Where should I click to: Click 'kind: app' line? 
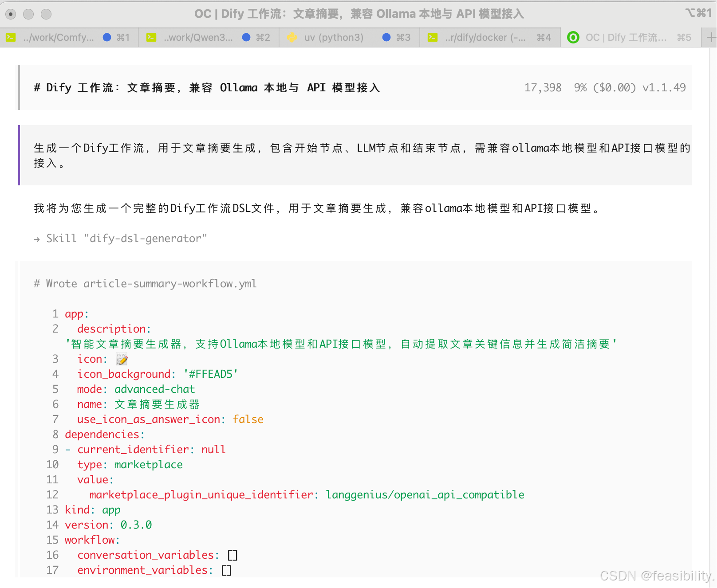click(x=93, y=510)
